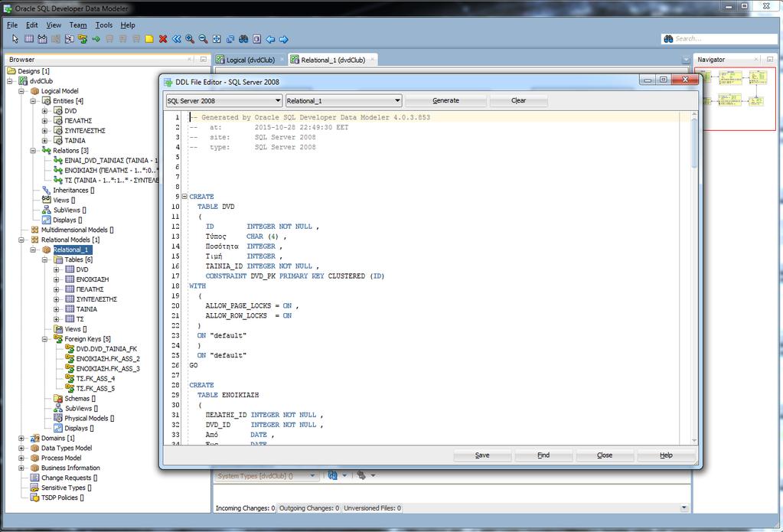
Task: Expand the Data Types Model node
Action: 21,448
